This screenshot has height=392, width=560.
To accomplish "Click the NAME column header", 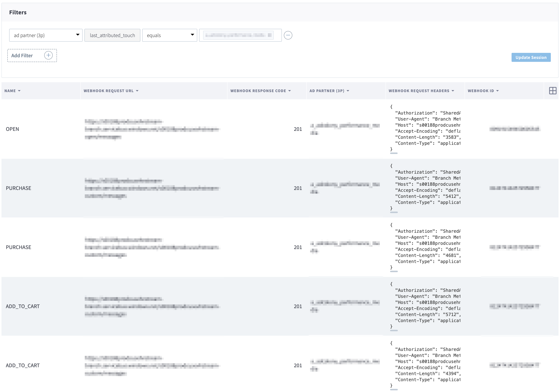I will point(10,91).
